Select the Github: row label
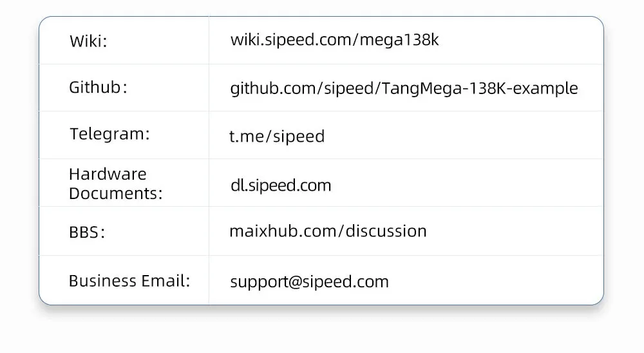The width and height of the screenshot is (644, 353). tap(98, 87)
